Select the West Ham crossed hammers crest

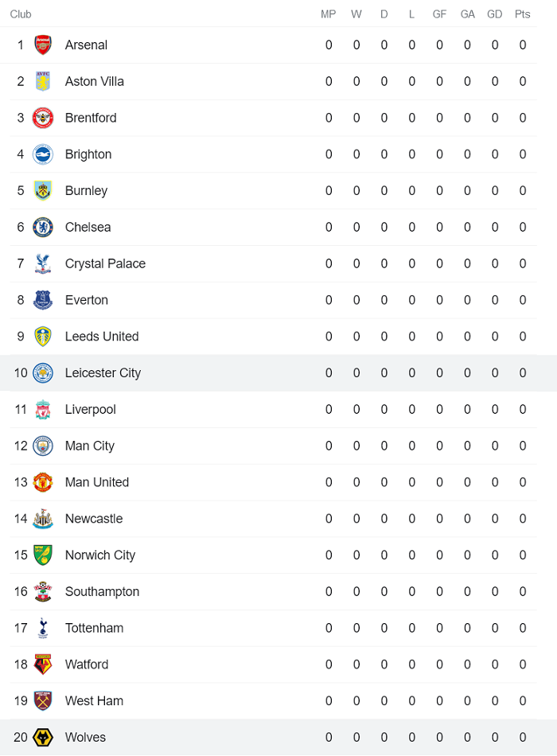(x=42, y=700)
